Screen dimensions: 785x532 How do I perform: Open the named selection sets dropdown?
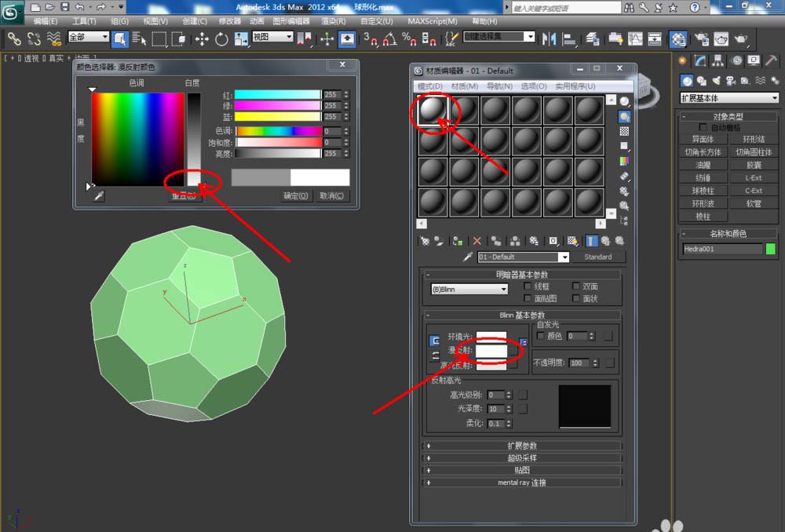coord(499,37)
